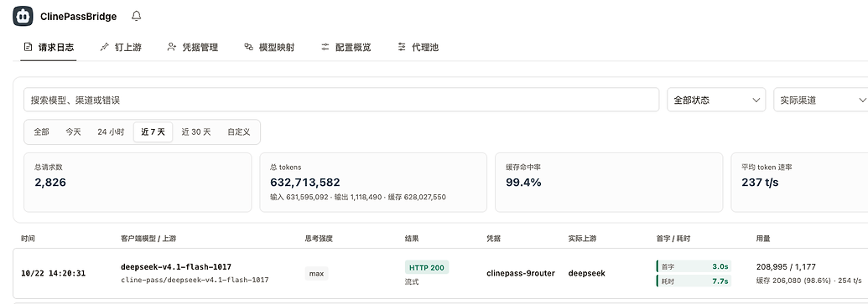Click the 缓存命中率 99.4% value
Viewport: 868px width, 304px height.
523,183
